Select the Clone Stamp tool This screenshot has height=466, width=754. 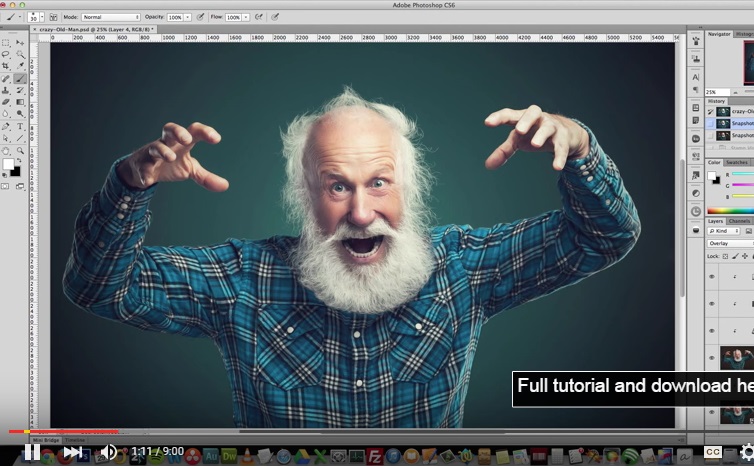click(6, 90)
